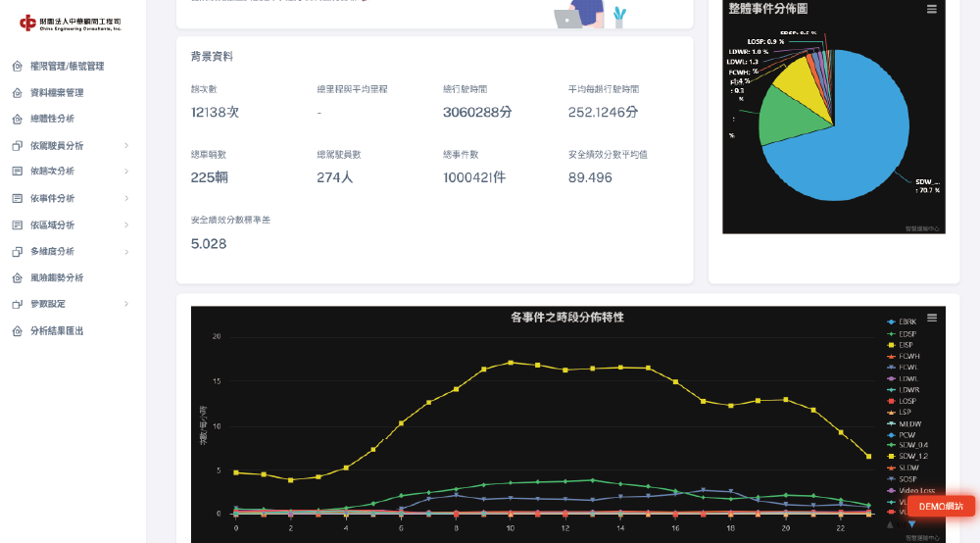Click the 依趟次分析 sidebar icon
The height and width of the screenshot is (543, 980).
pos(18,172)
